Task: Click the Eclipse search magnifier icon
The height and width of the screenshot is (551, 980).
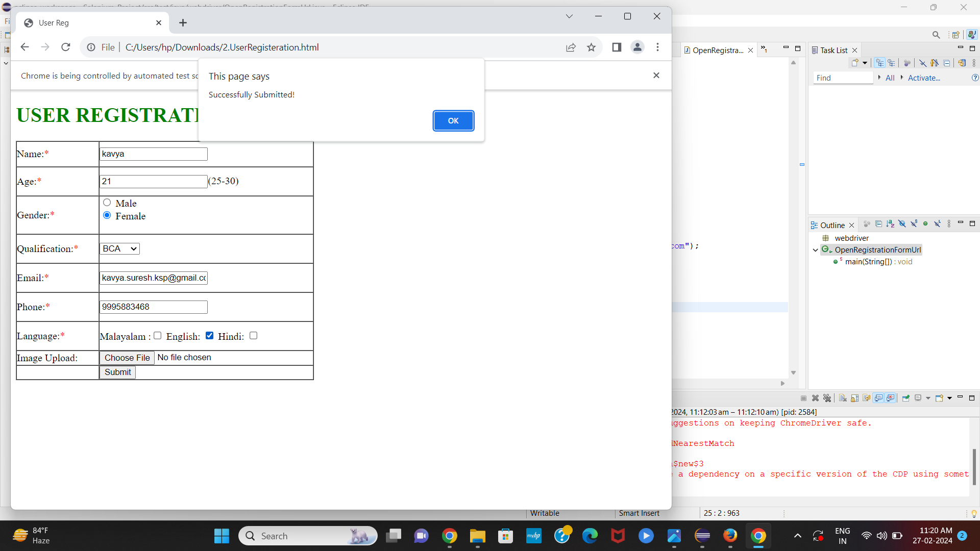Action: [936, 35]
